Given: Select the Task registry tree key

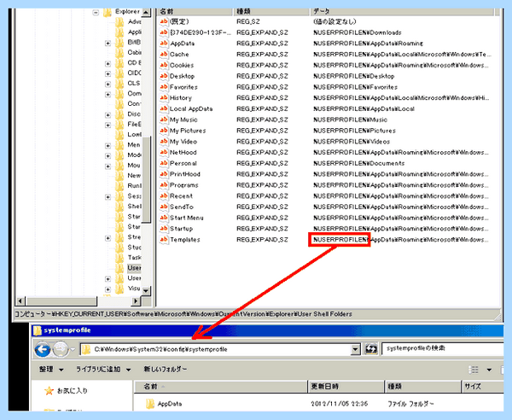Looking at the screenshot, I should coord(134,258).
